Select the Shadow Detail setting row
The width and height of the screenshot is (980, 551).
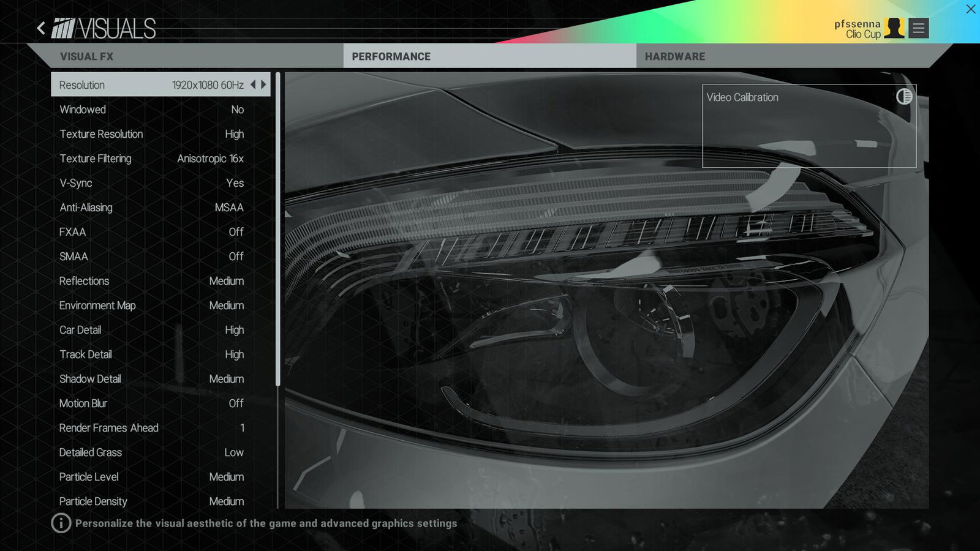(x=160, y=379)
